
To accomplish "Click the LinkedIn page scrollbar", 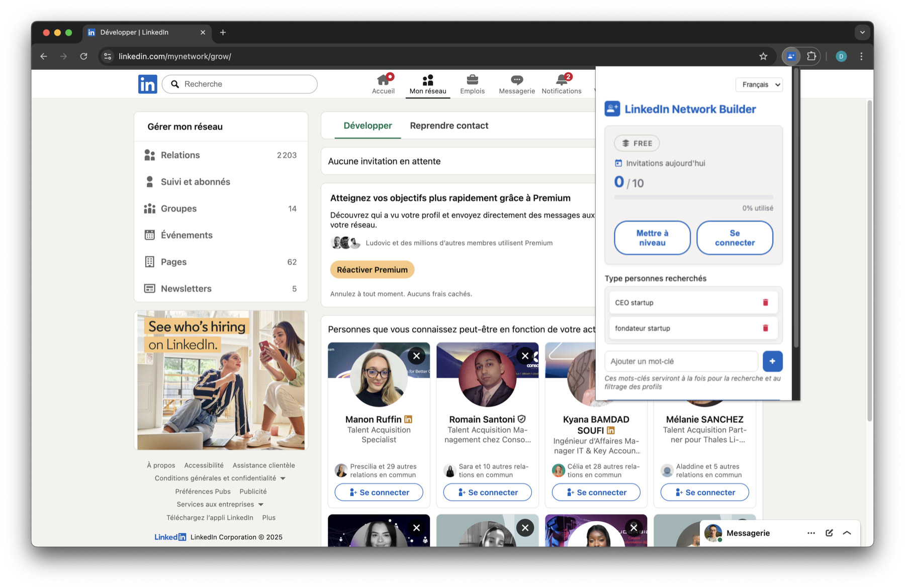I will pos(870,261).
